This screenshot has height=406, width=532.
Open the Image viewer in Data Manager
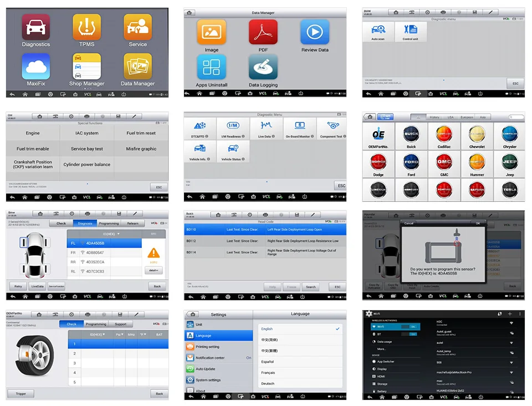tap(211, 32)
